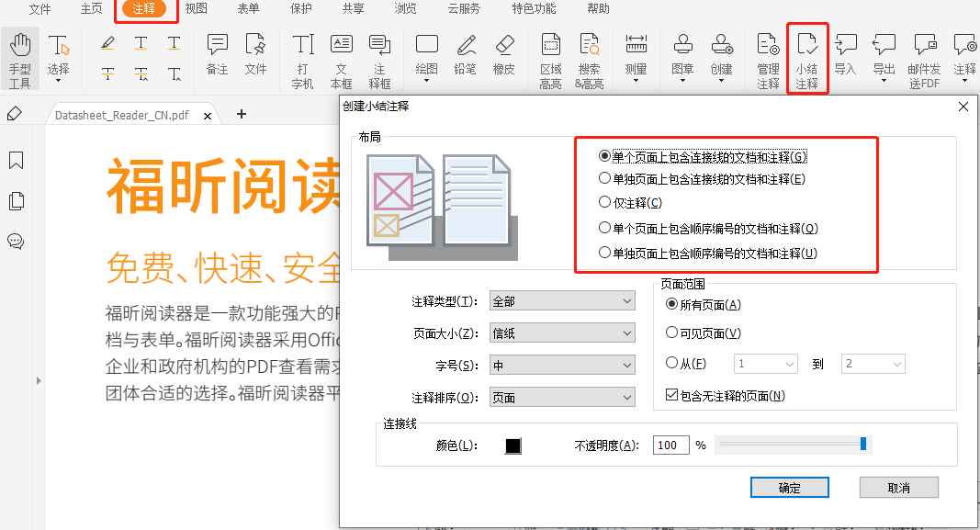Image resolution: width=980 pixels, height=530 pixels.
Task: Open the 测量 measure tool
Action: coord(636,53)
